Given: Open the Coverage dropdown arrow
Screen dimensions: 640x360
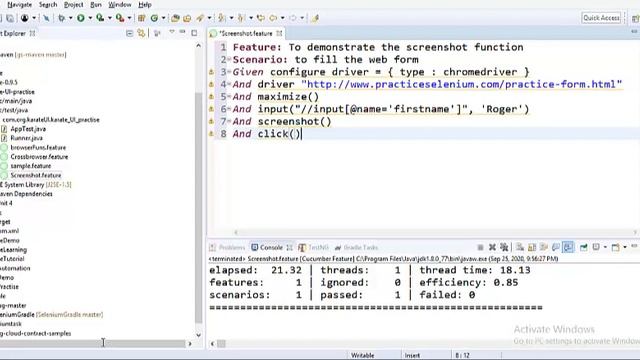Looking at the screenshot, I should [109, 18].
